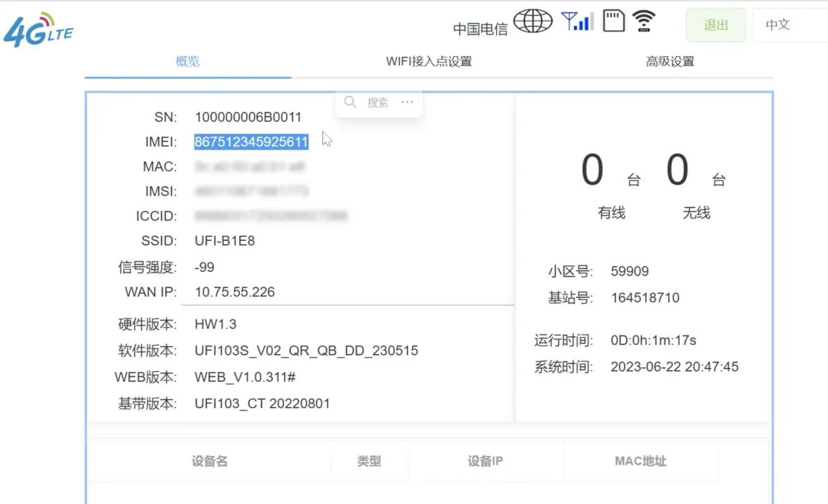Click the 搜索 text in the popup

pos(378,103)
